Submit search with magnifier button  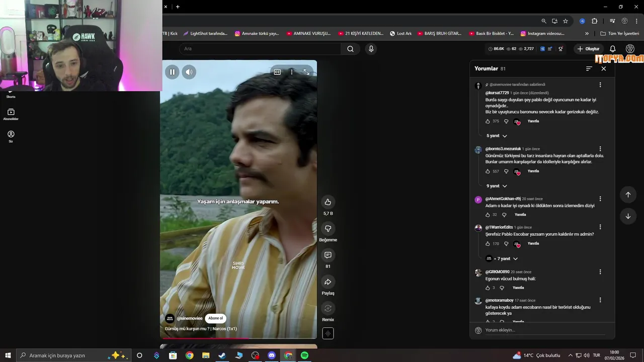pyautogui.click(x=350, y=49)
